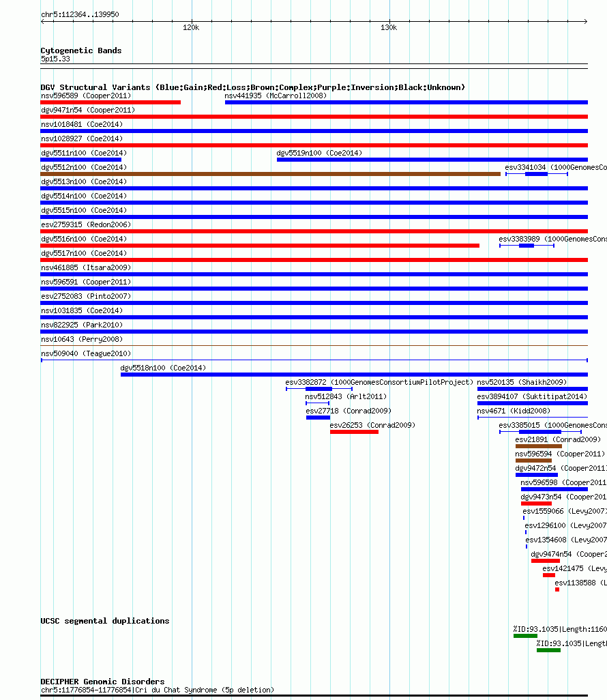Click dgv5517n100 (Coe2014) label

[x=84, y=252]
